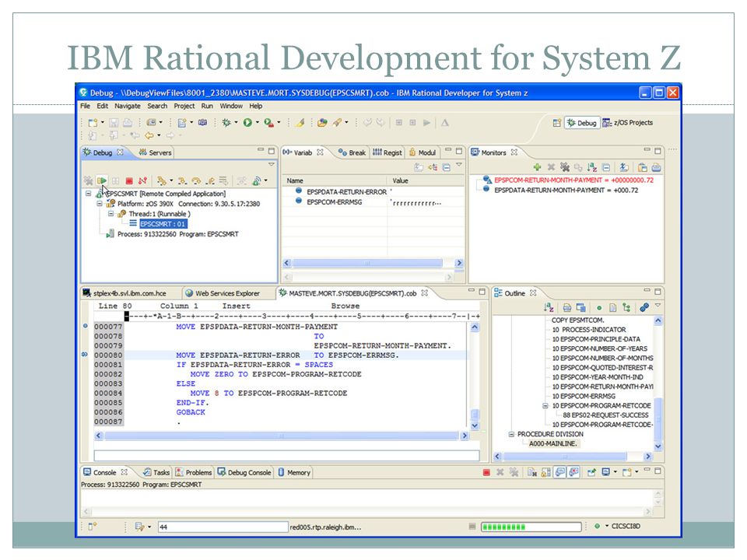Screen dimensions: 747x560
Task: Toggle Scroll Lock in Console toolbar
Action: pyautogui.click(x=546, y=472)
